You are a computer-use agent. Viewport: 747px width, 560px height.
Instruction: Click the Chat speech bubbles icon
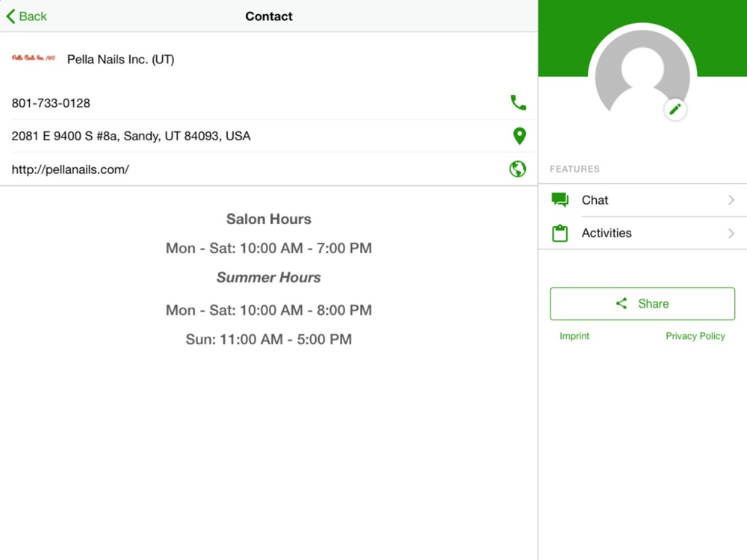point(560,200)
